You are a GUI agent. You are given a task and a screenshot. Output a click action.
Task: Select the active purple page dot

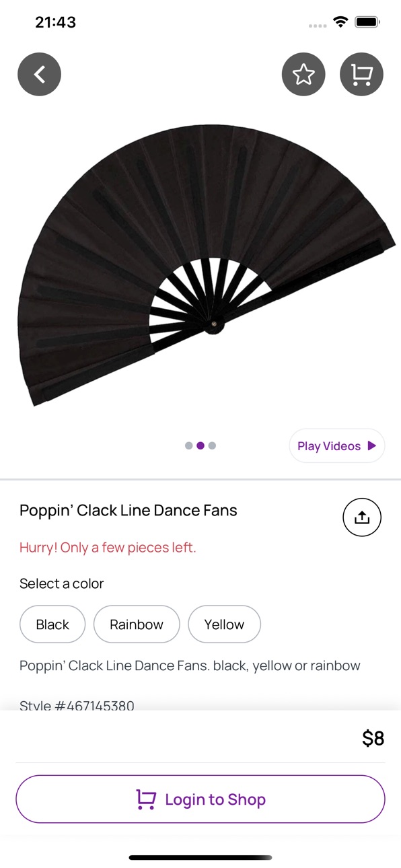tap(200, 445)
